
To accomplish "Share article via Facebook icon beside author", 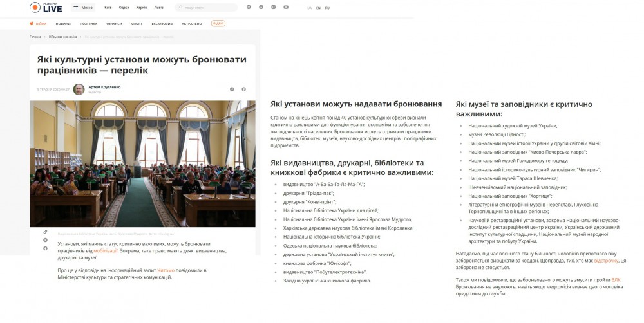I will 244,89.
